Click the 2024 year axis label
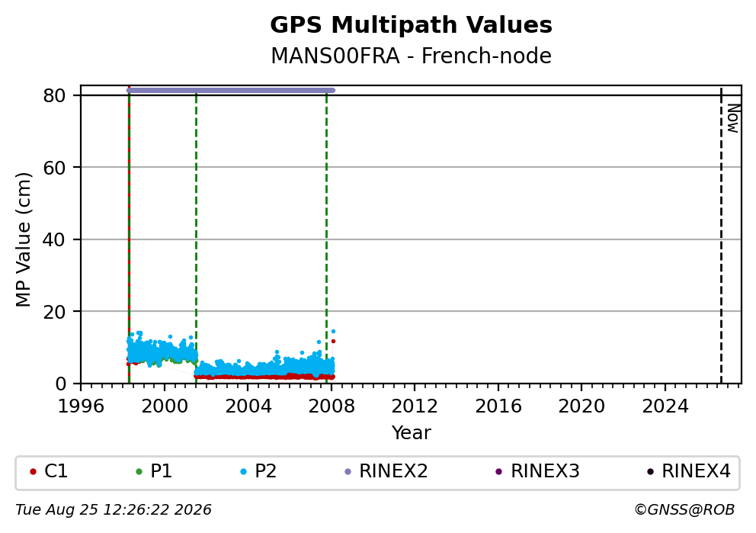The image size is (756, 533). pyautogui.click(x=665, y=406)
